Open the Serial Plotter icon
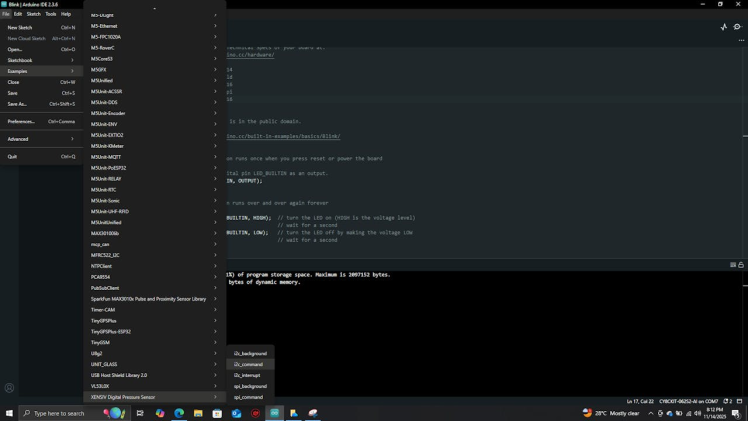The height and width of the screenshot is (421, 748). 724,27
